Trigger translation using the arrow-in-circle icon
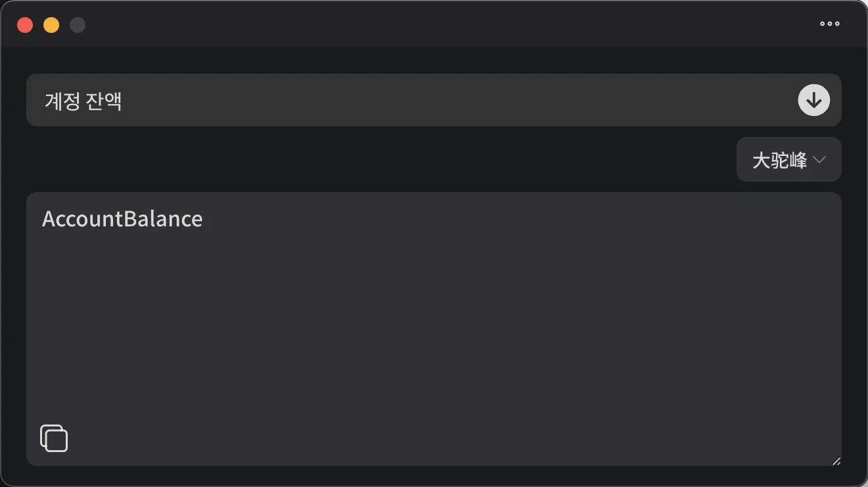868x487 pixels. click(814, 100)
